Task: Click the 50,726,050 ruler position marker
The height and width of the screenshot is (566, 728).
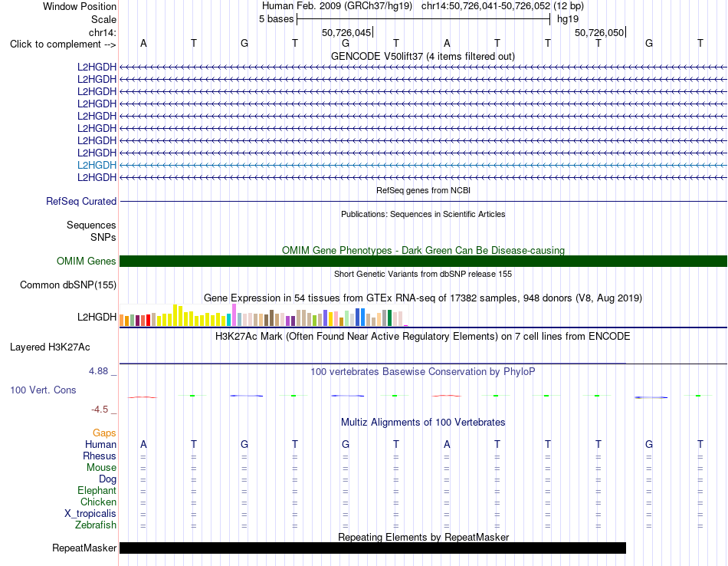Action: (x=599, y=32)
